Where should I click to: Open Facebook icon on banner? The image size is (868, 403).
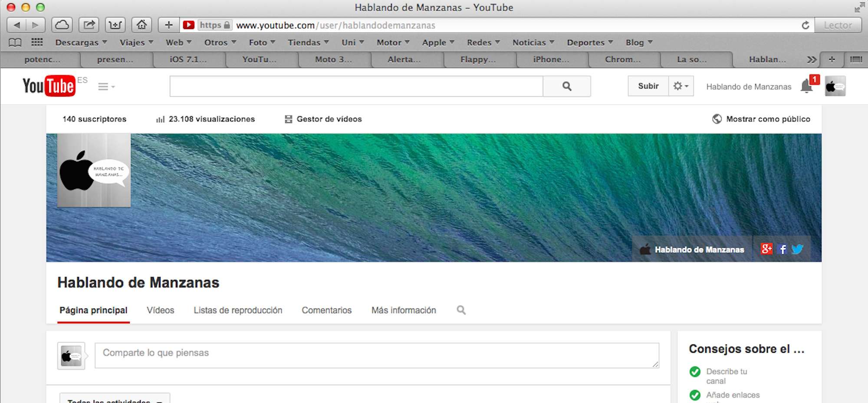pyautogui.click(x=783, y=249)
